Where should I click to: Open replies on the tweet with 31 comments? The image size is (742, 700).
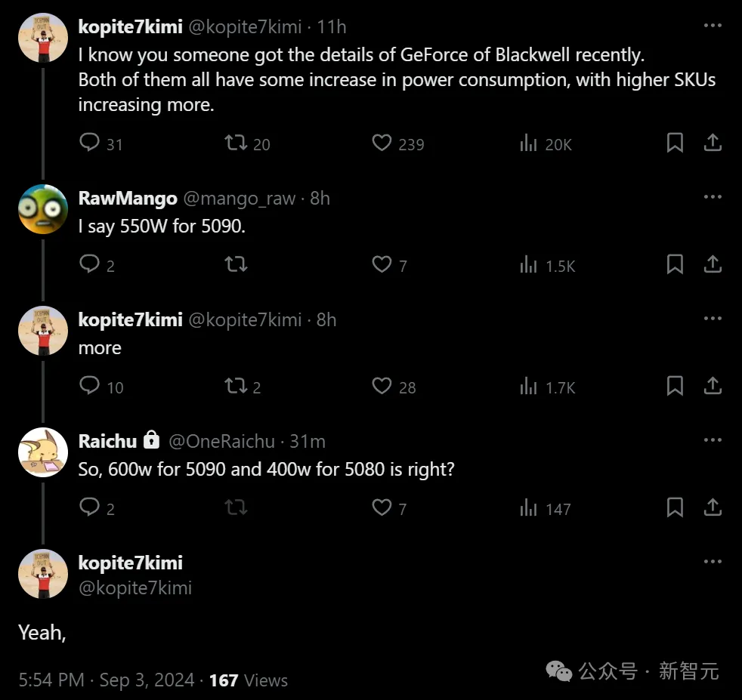coord(89,143)
